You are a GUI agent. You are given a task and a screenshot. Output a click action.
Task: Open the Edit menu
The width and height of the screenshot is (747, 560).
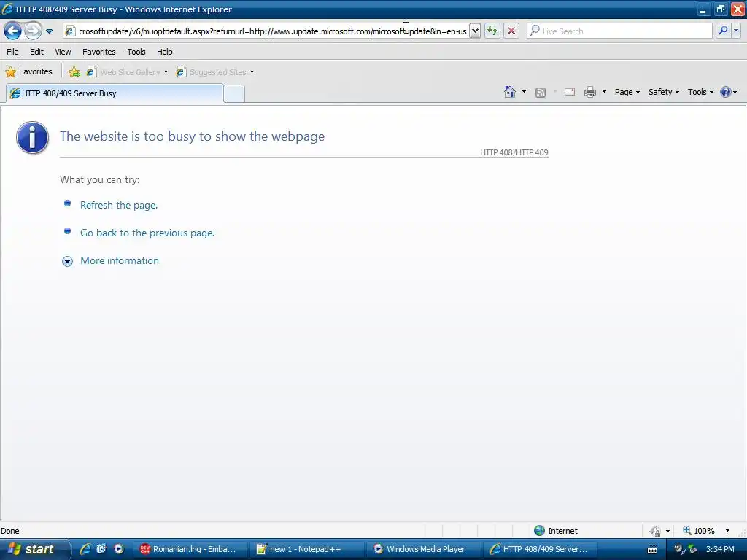coord(36,52)
